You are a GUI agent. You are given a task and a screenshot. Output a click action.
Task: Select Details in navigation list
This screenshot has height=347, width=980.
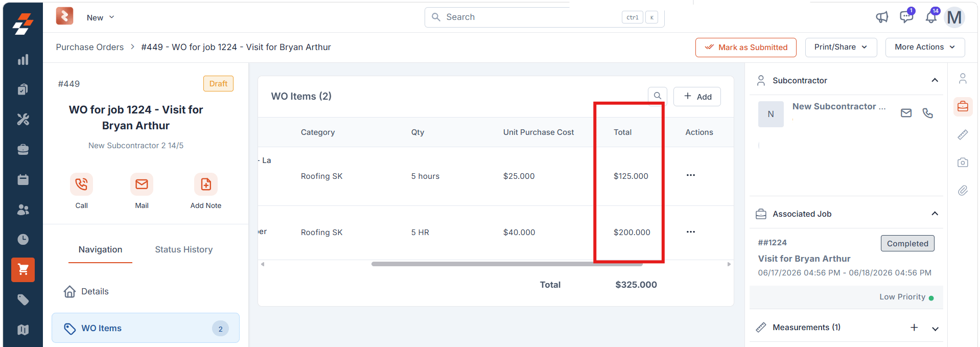[86, 291]
